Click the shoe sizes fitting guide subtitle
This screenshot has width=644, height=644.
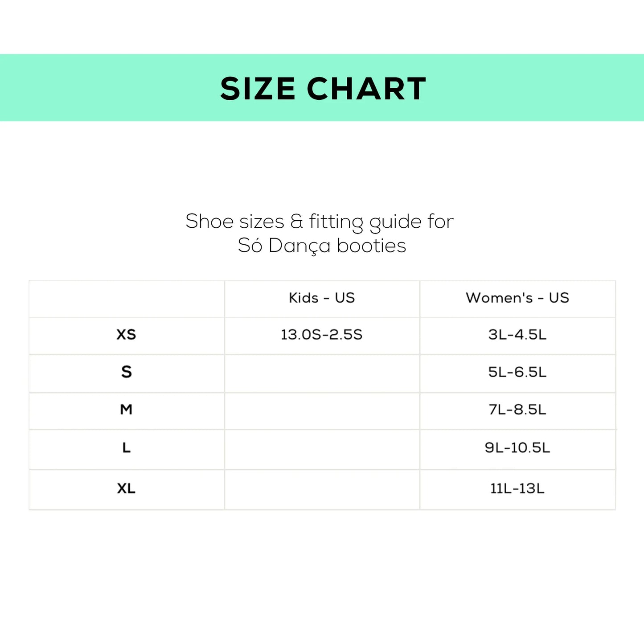pyautogui.click(x=320, y=234)
